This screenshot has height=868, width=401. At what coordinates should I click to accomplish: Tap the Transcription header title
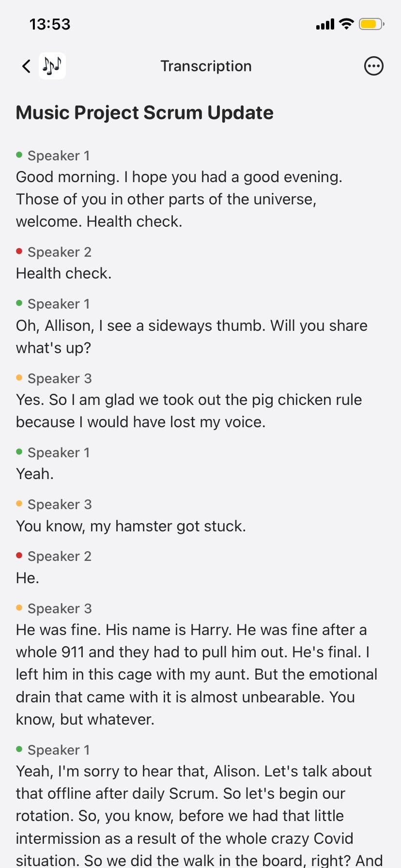[206, 66]
